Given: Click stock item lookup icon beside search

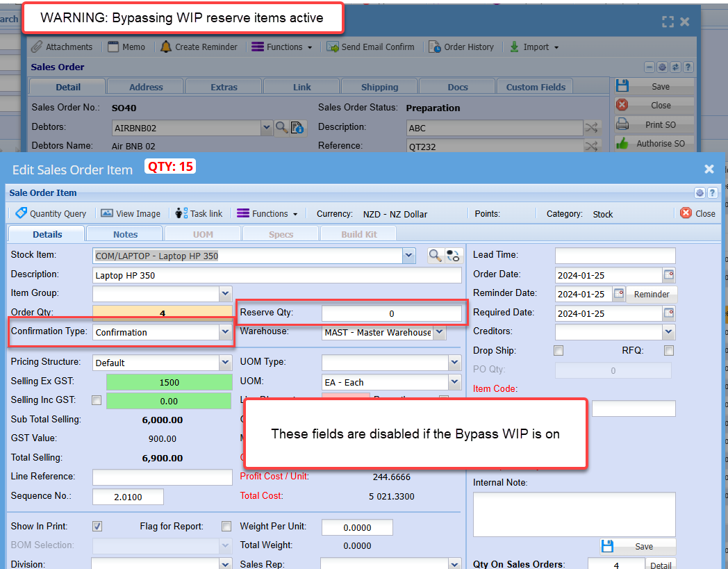Looking at the screenshot, I should [453, 255].
